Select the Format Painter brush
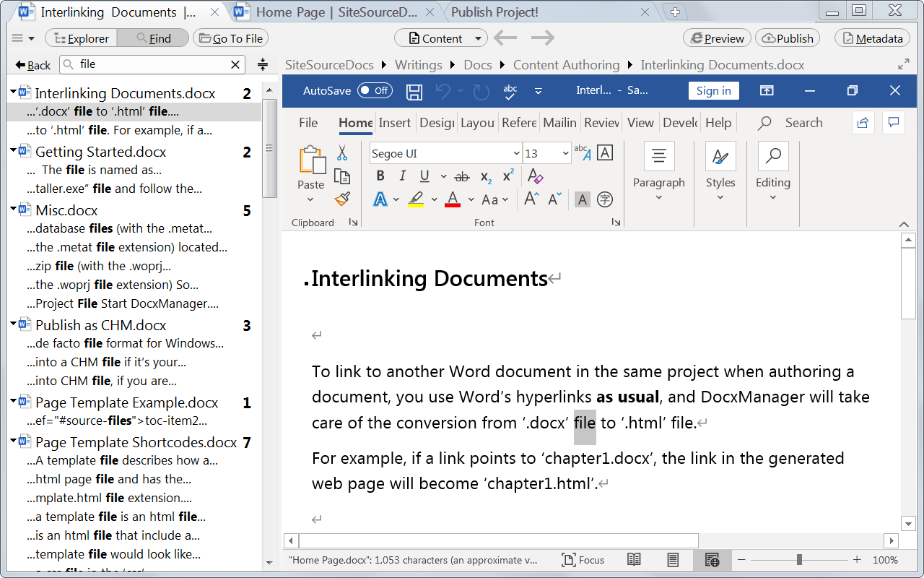The height and width of the screenshot is (578, 924). pyautogui.click(x=342, y=199)
